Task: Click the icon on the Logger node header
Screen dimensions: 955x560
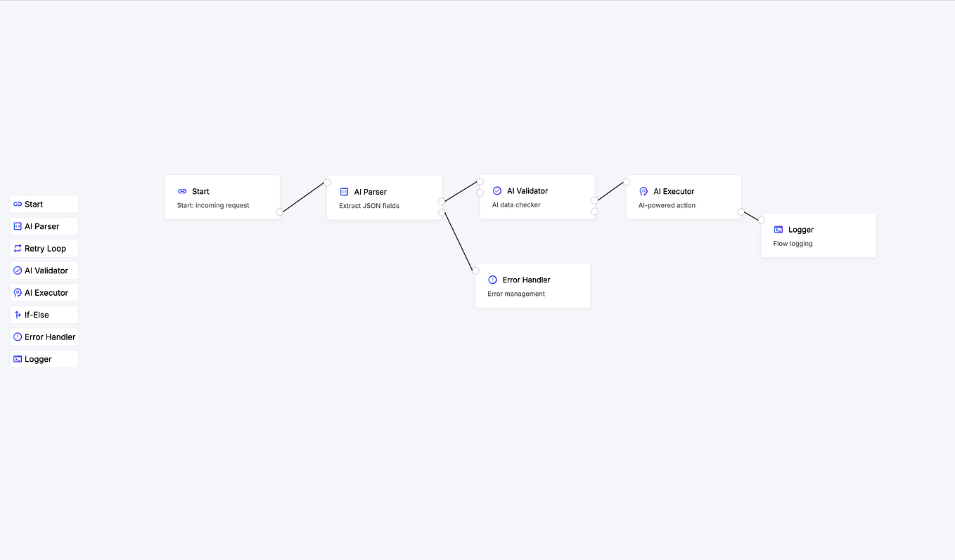Action: click(778, 229)
